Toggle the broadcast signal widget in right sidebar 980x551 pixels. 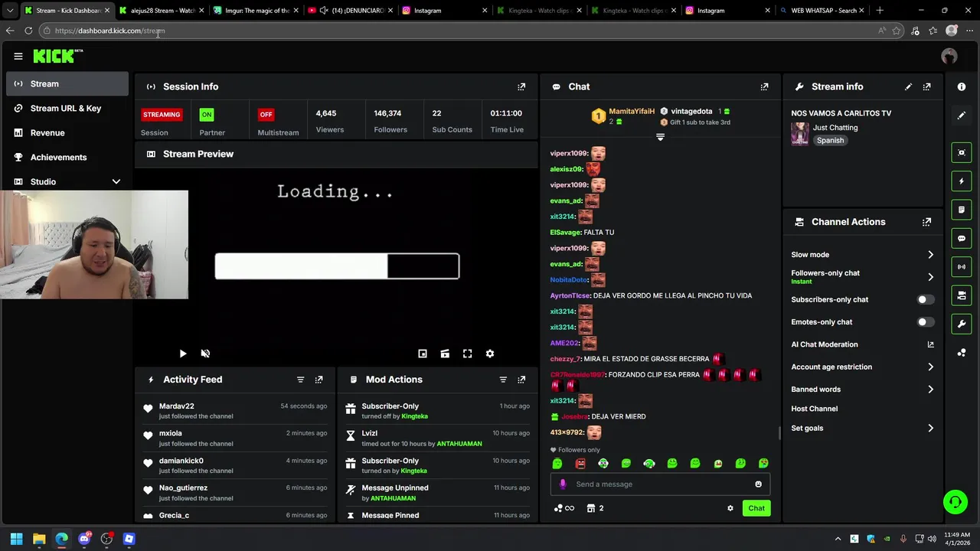[x=962, y=266]
